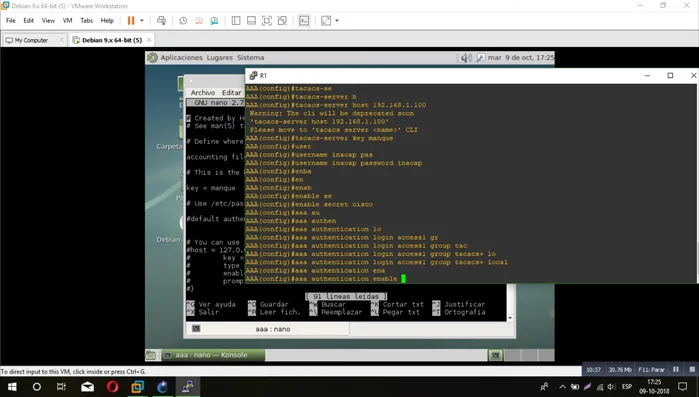Open the Archivo menu in Konsole
This screenshot has height=397, width=699.
pyautogui.click(x=203, y=93)
